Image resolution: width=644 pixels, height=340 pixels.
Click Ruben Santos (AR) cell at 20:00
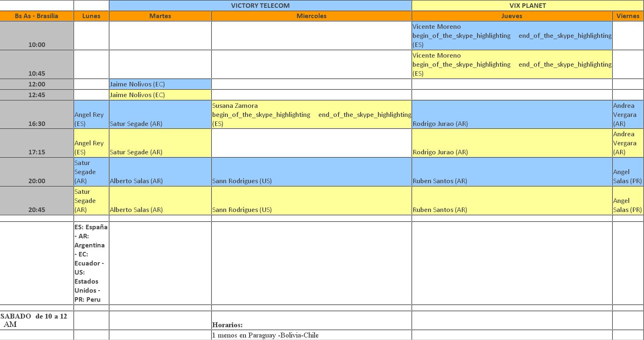pos(512,172)
